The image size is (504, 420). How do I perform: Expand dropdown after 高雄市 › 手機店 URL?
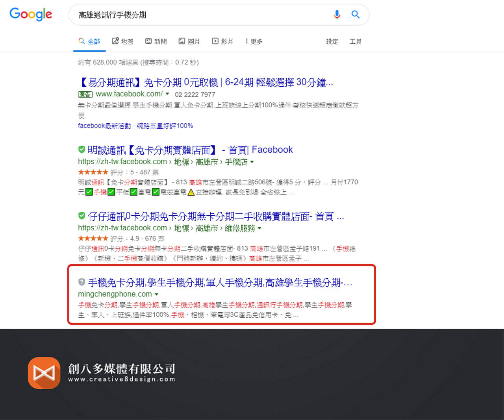click(x=252, y=162)
